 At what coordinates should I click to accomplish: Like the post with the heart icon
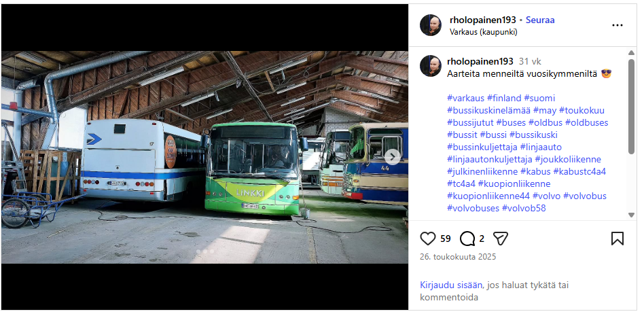point(427,239)
